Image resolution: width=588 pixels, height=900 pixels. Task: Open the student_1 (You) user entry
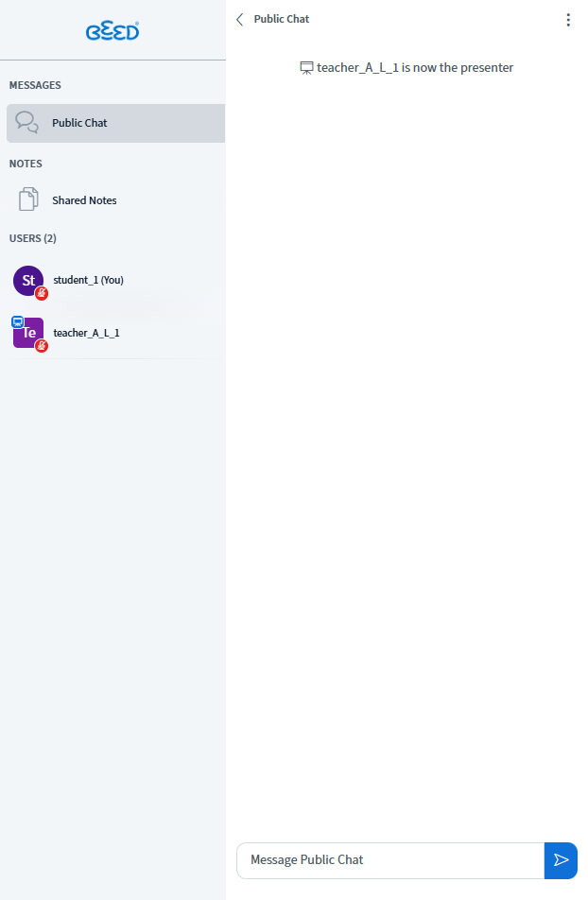click(114, 280)
